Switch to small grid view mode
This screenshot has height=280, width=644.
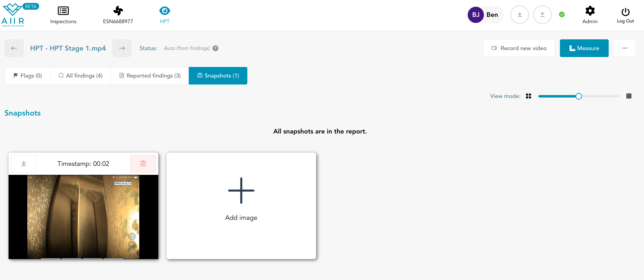pos(629,96)
